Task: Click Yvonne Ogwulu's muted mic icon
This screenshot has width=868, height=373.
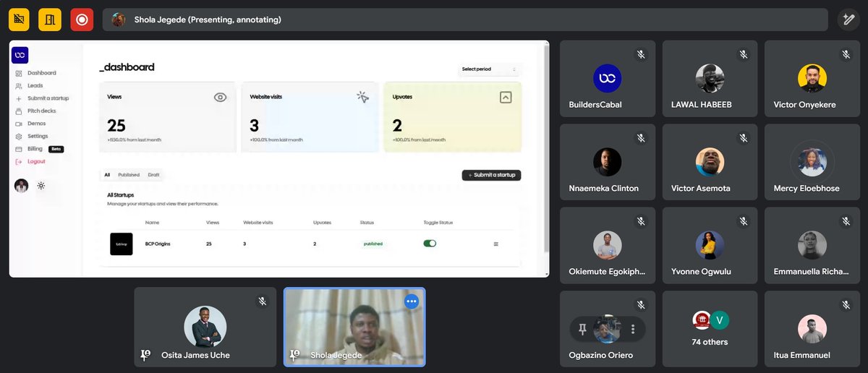Action: (744, 221)
